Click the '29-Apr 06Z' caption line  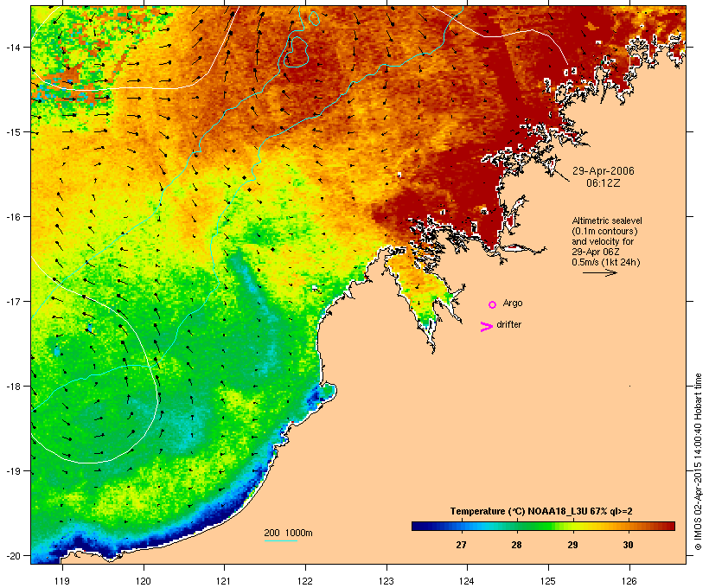pos(596,252)
